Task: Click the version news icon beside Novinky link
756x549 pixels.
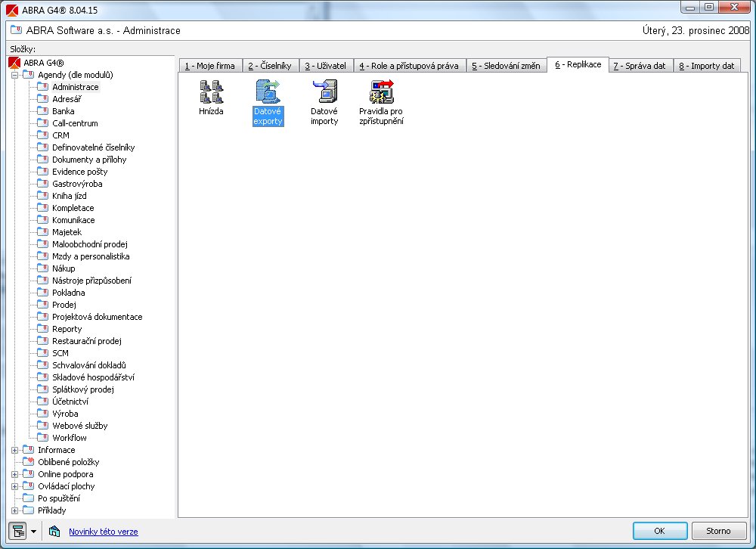Action: click(x=54, y=531)
